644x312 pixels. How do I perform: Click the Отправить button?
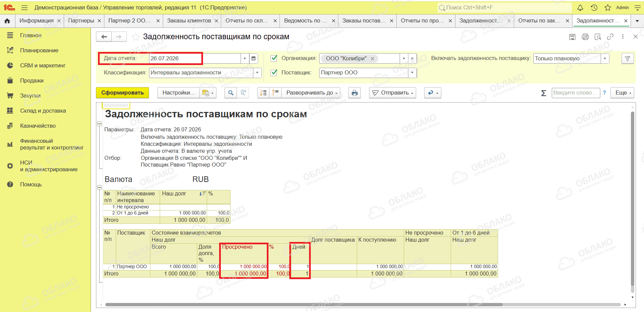(x=392, y=93)
